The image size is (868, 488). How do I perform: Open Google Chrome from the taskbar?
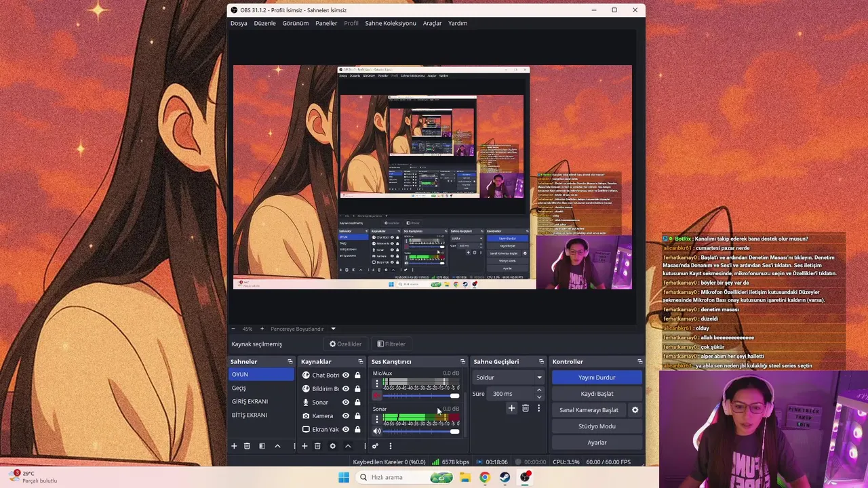tap(484, 477)
